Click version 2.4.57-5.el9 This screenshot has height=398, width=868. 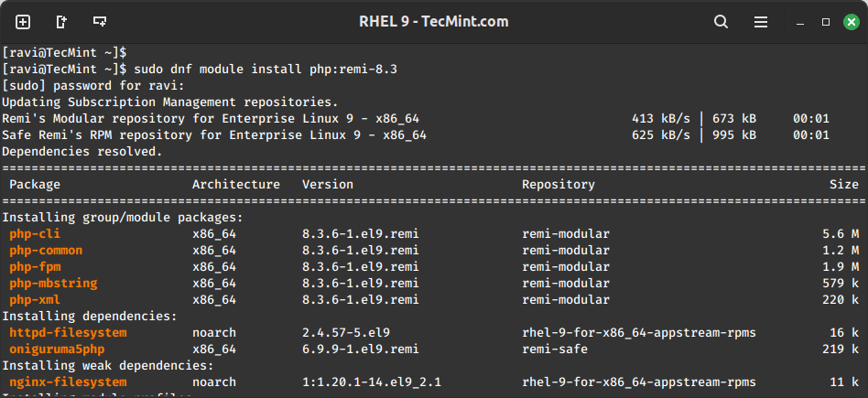[x=345, y=333]
